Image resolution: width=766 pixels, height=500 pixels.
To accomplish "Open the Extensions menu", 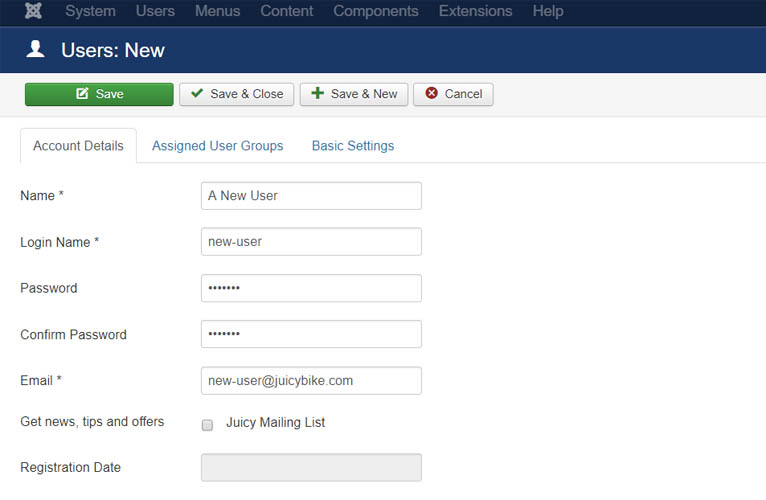I will point(475,11).
